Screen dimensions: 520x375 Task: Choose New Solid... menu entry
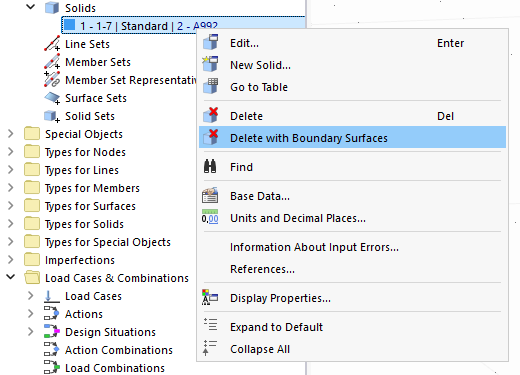click(x=352, y=65)
